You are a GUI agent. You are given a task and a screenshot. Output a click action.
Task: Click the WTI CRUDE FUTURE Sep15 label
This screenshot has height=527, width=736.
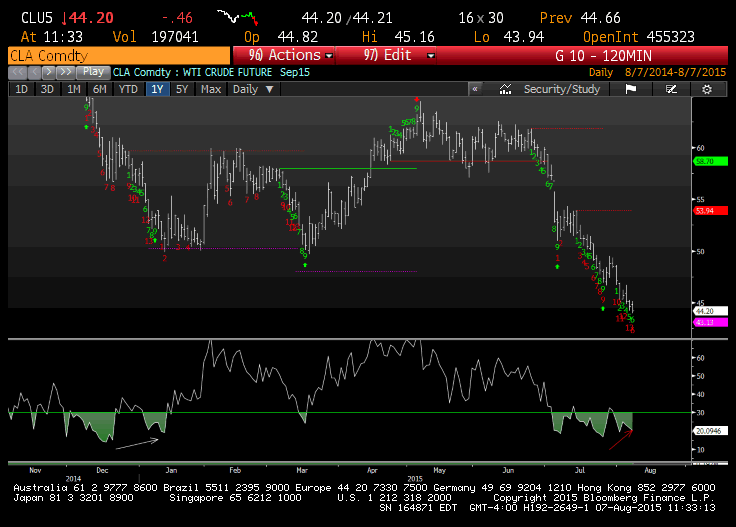[x=246, y=72]
